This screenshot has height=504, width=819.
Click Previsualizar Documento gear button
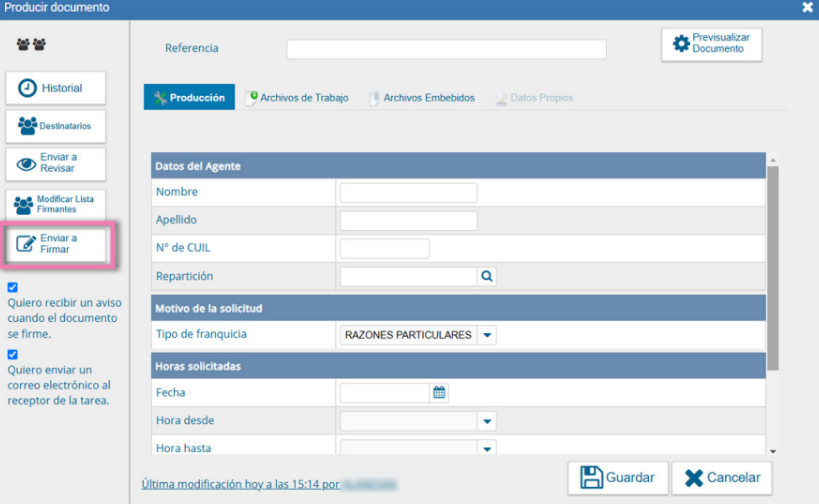pyautogui.click(x=712, y=43)
